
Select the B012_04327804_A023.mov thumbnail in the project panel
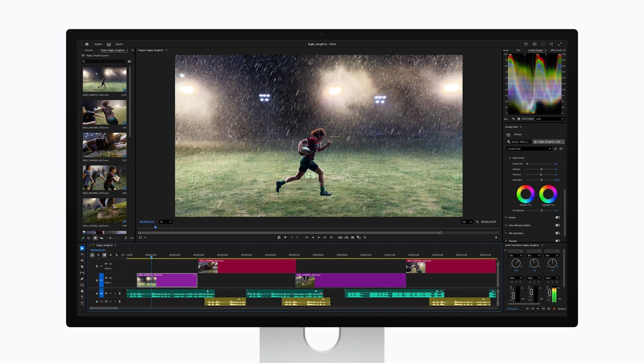click(104, 113)
